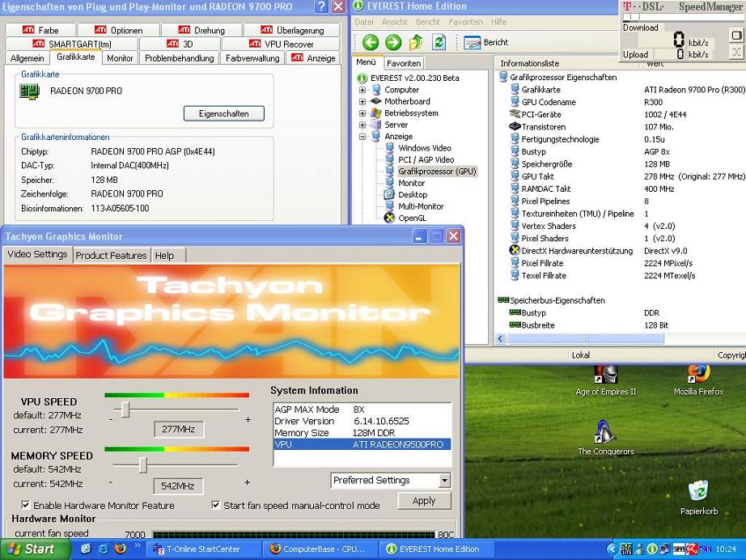Screen dimensions: 746x560
Task: Expand the Server node in EVEREST
Action: point(362,125)
